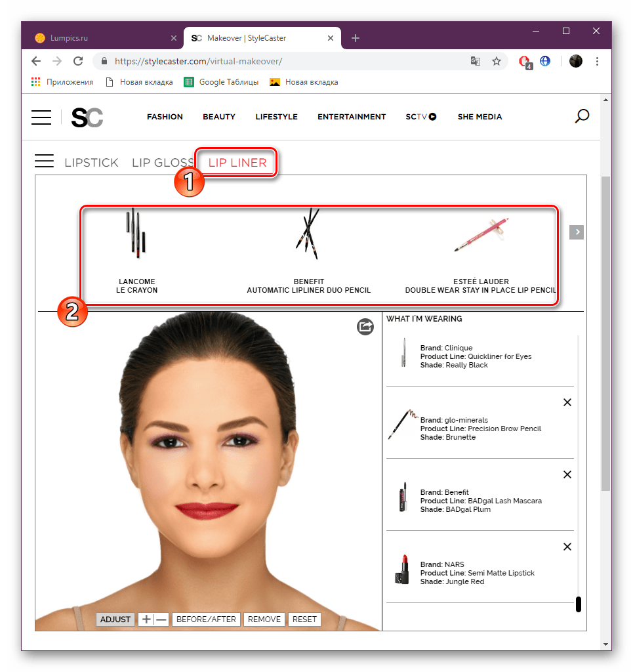Viewport: 633px width, 672px height.
Task: Open the Google Таблицы bookmark
Action: [x=222, y=82]
